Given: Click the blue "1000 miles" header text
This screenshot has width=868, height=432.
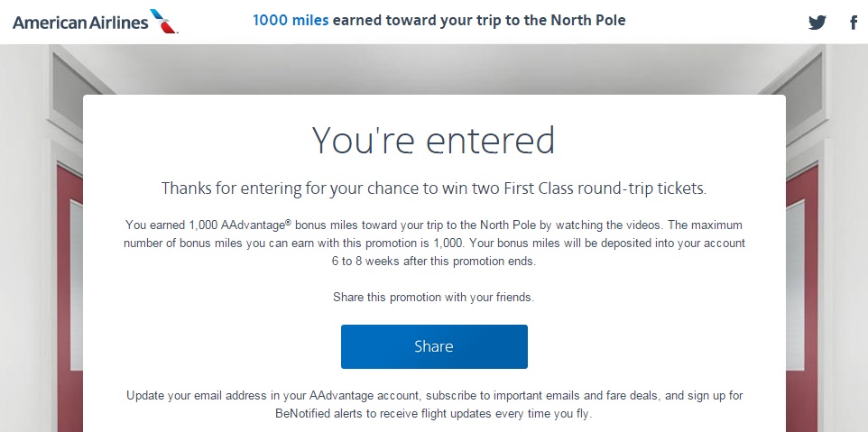Looking at the screenshot, I should click(x=290, y=20).
